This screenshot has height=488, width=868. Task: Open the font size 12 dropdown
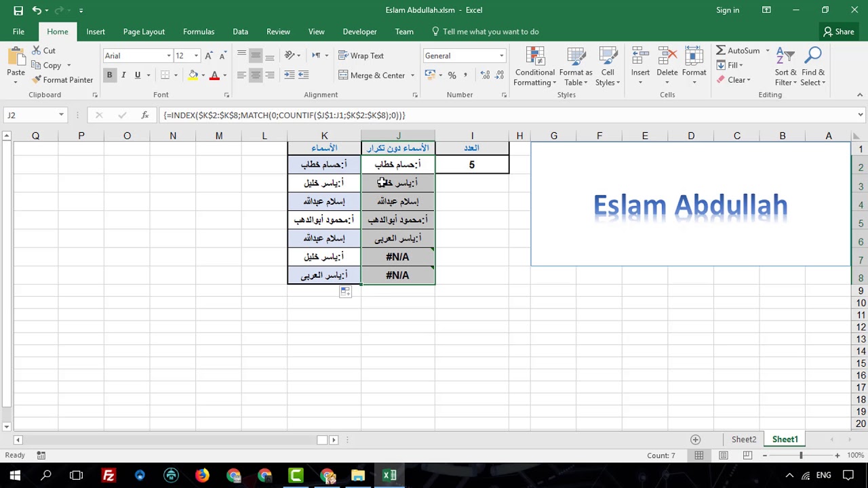pos(196,56)
